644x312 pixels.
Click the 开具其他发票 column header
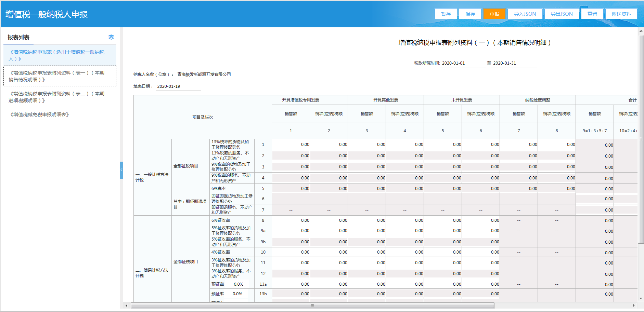(386, 100)
